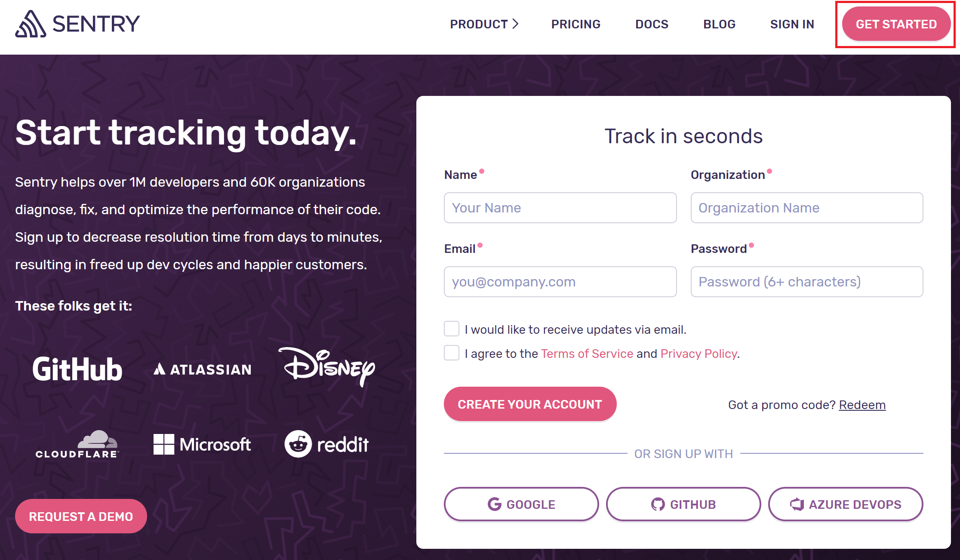Open the Pricing page
The width and height of the screenshot is (960, 560).
576,24
